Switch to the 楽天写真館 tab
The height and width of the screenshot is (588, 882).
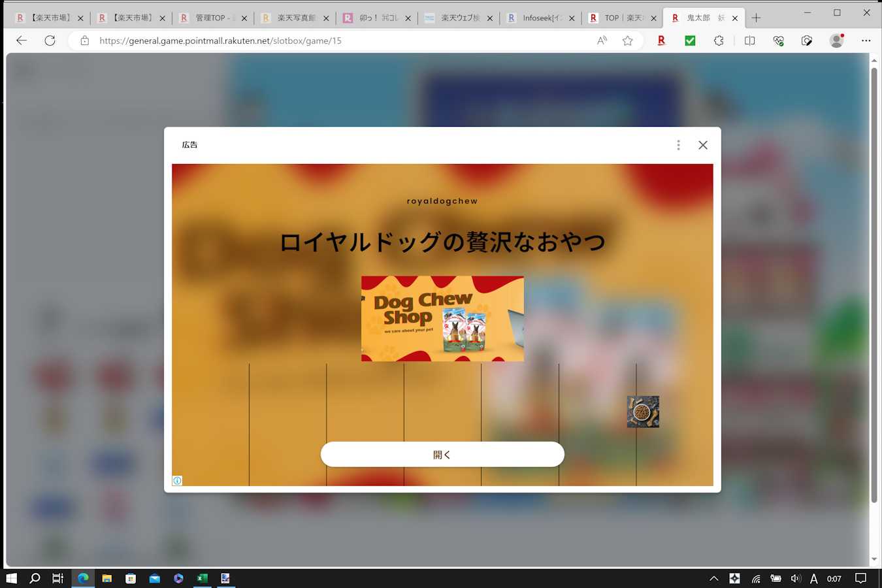(295, 18)
